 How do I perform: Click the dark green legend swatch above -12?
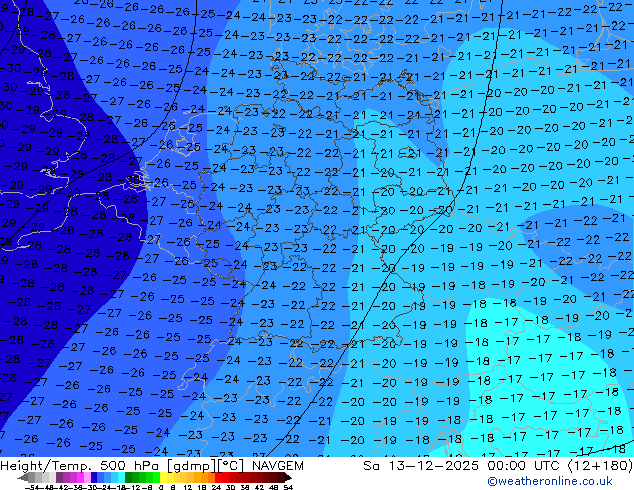click(x=129, y=478)
